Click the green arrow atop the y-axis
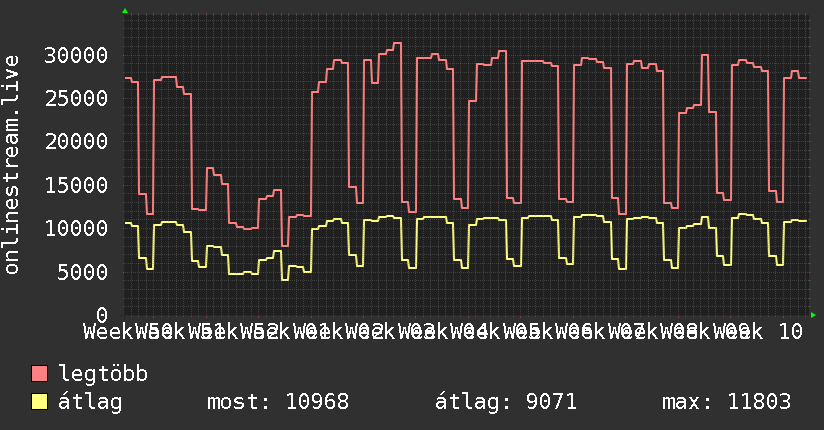This screenshot has width=824, height=430. pyautogui.click(x=125, y=11)
